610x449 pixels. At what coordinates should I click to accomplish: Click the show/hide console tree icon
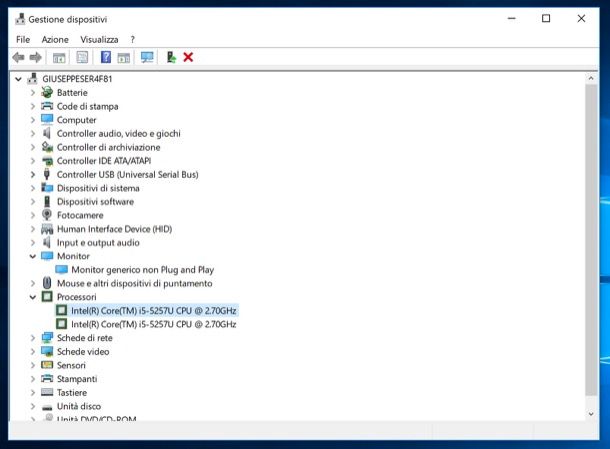pyautogui.click(x=59, y=58)
